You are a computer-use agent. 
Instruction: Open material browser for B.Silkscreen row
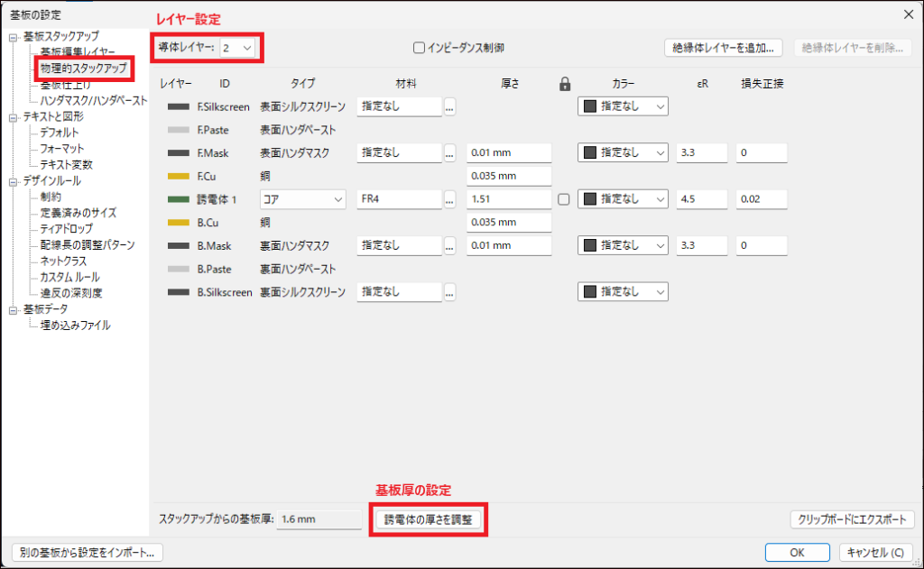(449, 292)
